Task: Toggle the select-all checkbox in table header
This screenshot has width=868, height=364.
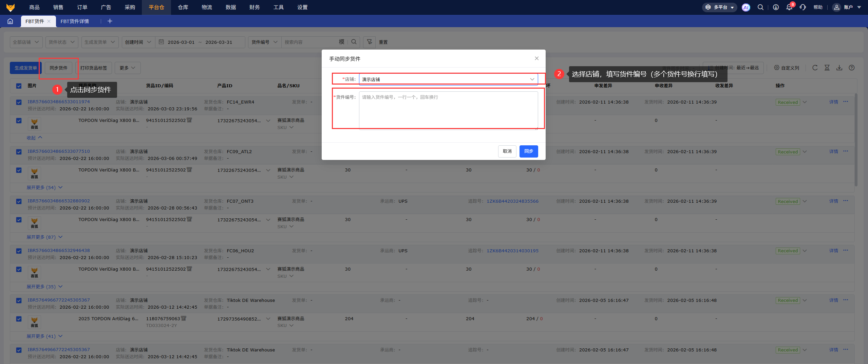Action: (x=19, y=86)
